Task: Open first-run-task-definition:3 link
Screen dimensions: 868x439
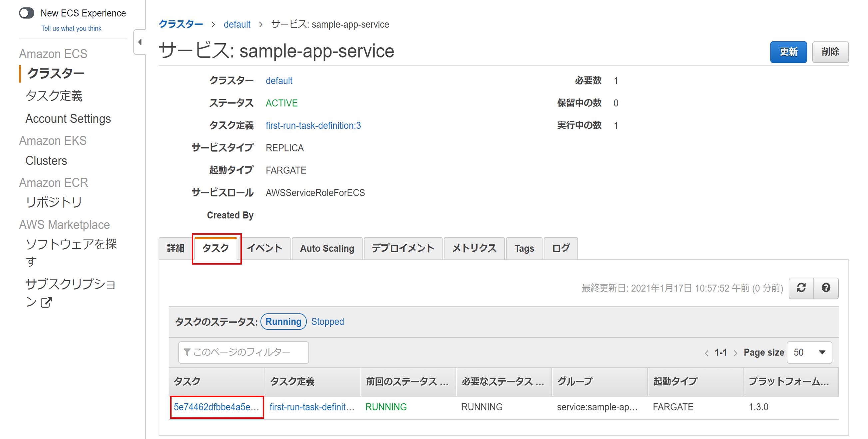Action: click(313, 125)
